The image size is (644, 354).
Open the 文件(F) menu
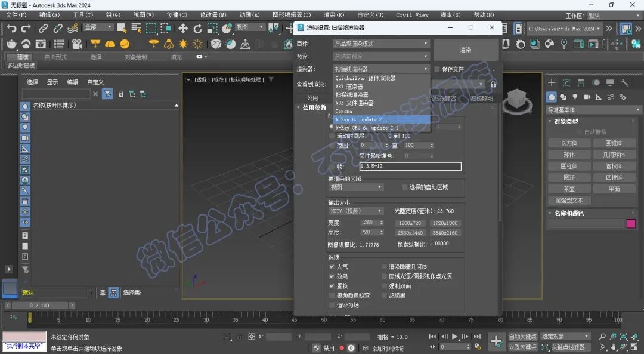17,15
